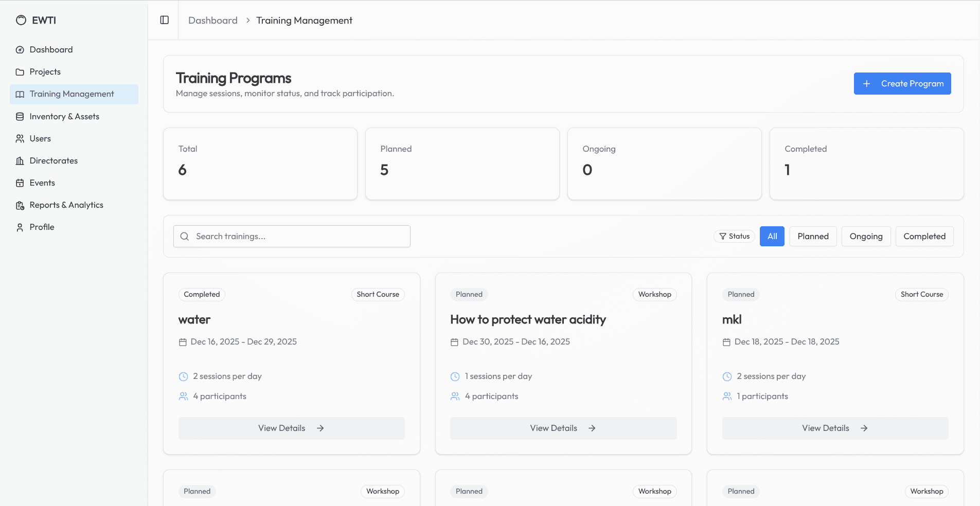Switch status filter to Planned
Viewport: 980px width, 506px height.
[812, 236]
